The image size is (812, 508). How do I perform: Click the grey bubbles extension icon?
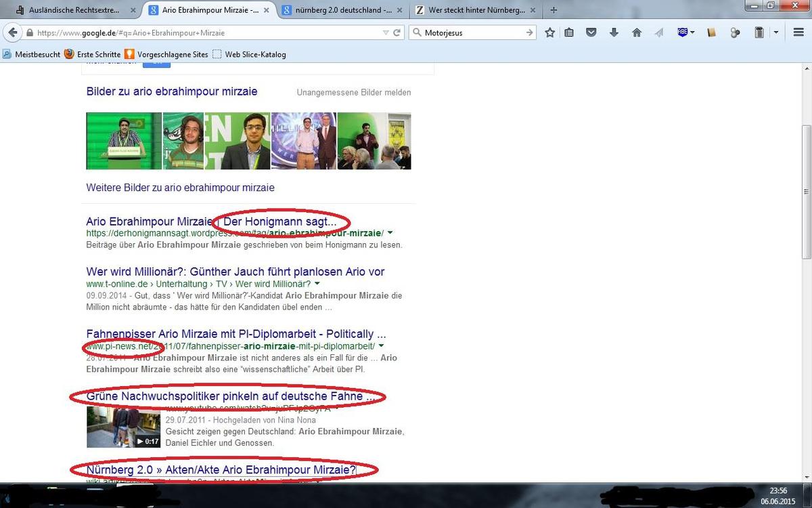[x=735, y=33]
